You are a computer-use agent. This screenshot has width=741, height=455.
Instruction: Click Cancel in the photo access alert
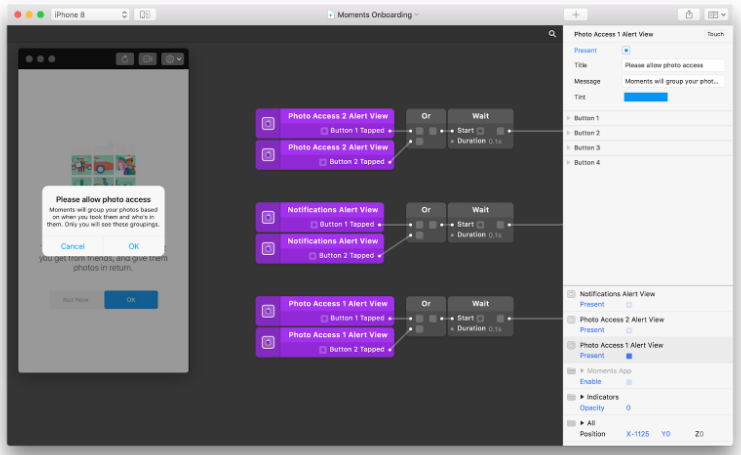click(x=72, y=246)
